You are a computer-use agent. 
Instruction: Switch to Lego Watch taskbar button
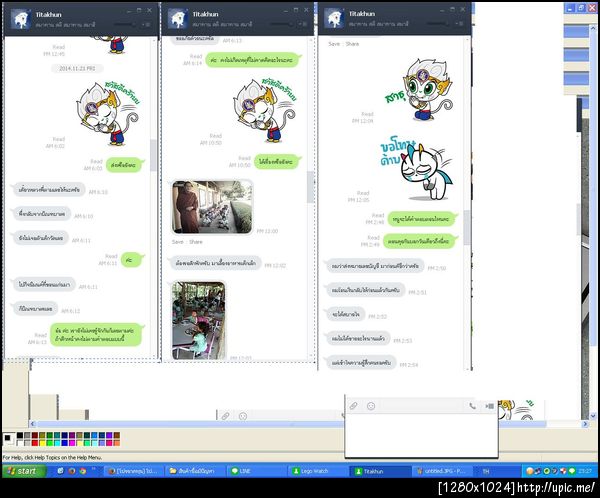pos(317,471)
